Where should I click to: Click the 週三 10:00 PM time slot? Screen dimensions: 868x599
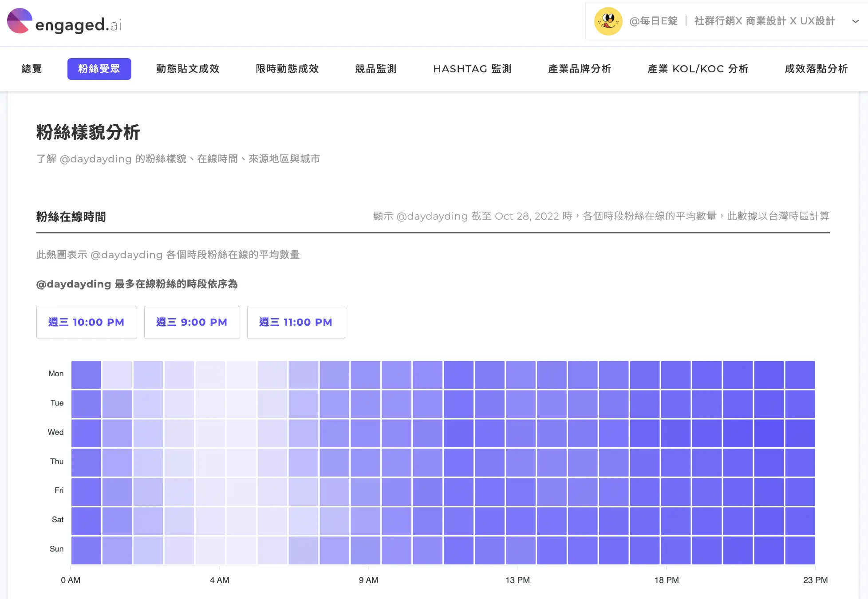[x=87, y=322]
